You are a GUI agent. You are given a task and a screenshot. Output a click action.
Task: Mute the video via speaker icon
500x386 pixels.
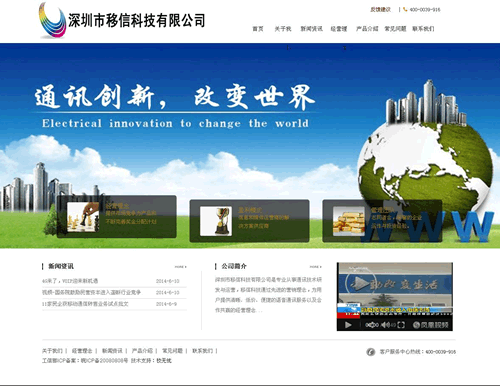coord(385,325)
